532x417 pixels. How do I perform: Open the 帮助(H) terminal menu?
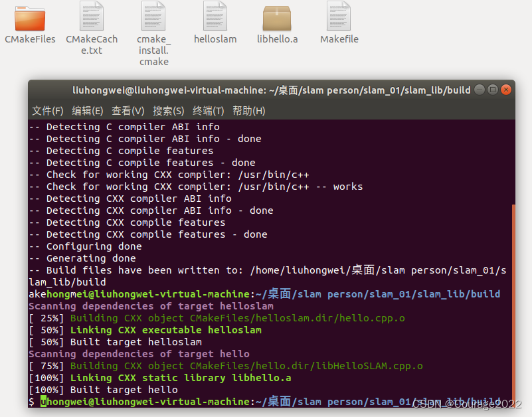(248, 111)
